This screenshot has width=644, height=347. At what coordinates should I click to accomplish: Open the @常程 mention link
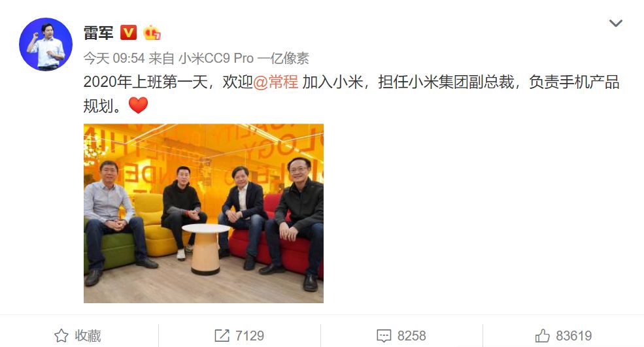tap(275, 82)
